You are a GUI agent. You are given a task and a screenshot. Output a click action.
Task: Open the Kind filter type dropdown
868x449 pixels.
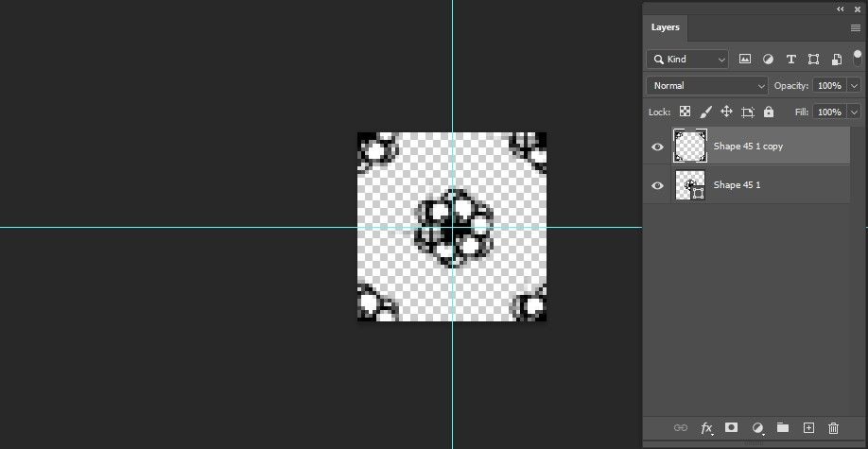coord(687,60)
